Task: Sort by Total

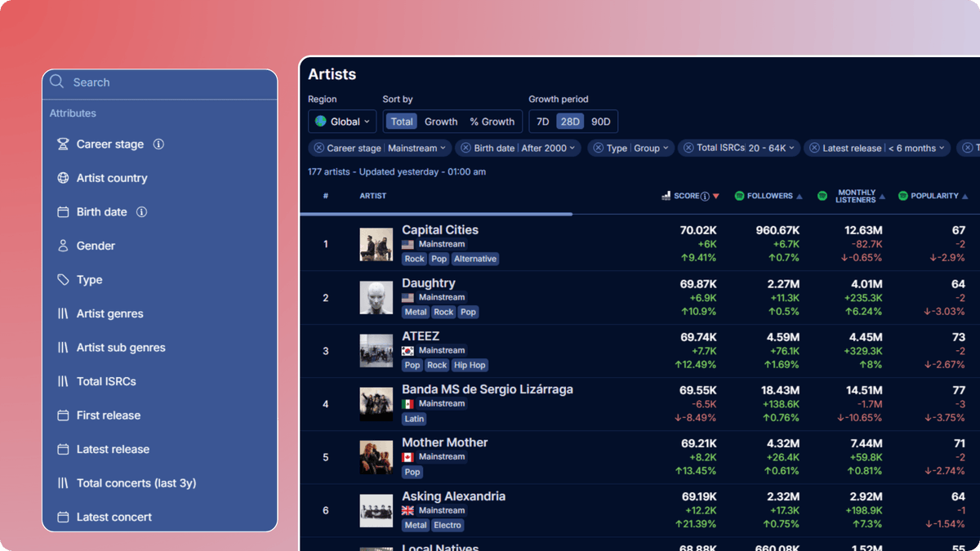Action: (402, 122)
